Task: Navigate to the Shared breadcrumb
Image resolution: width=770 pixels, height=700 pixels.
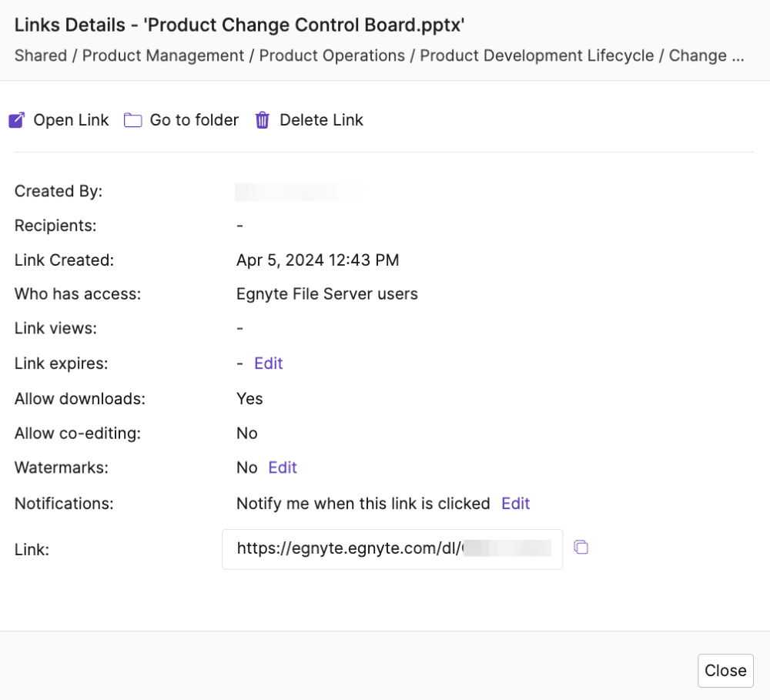Action: coord(41,55)
